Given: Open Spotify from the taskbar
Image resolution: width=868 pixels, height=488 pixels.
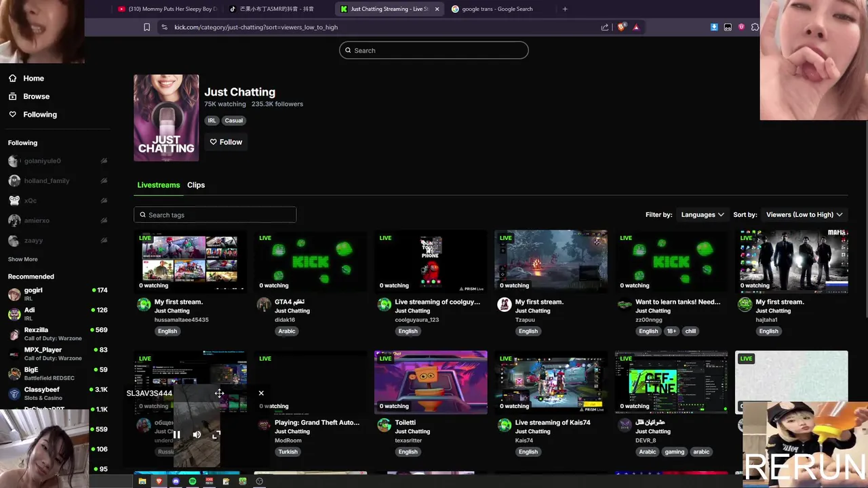Looking at the screenshot, I should point(193,481).
